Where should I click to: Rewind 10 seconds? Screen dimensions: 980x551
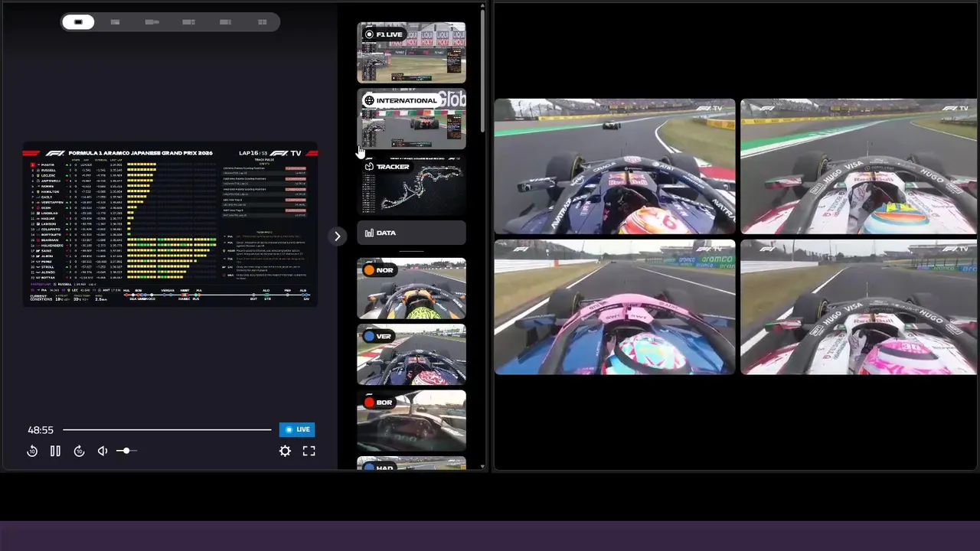(32, 452)
